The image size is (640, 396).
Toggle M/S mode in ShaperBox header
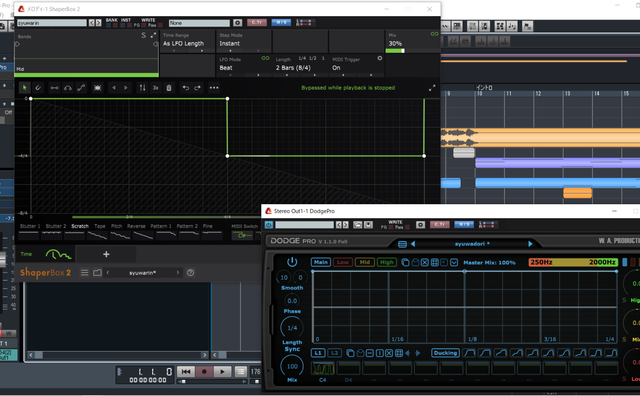coord(281,22)
